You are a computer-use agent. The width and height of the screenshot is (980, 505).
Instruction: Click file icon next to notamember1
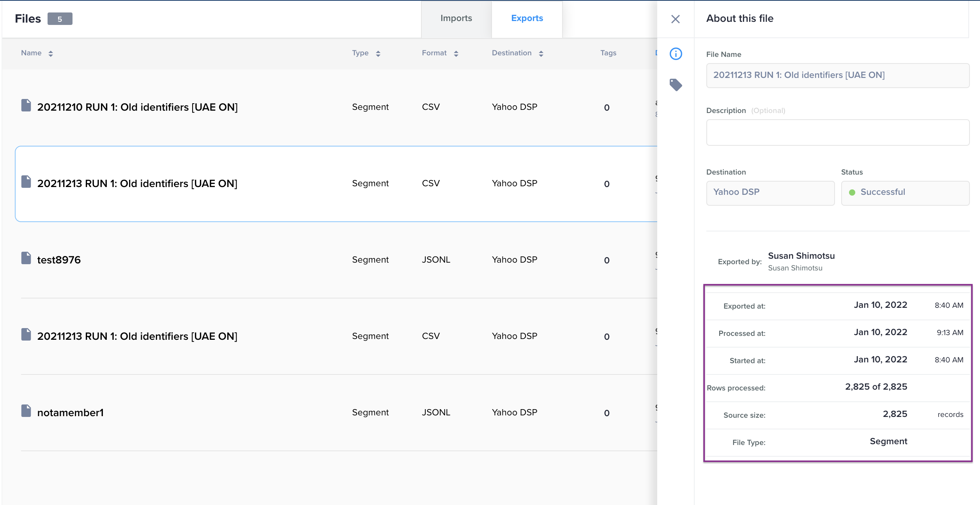click(x=26, y=411)
